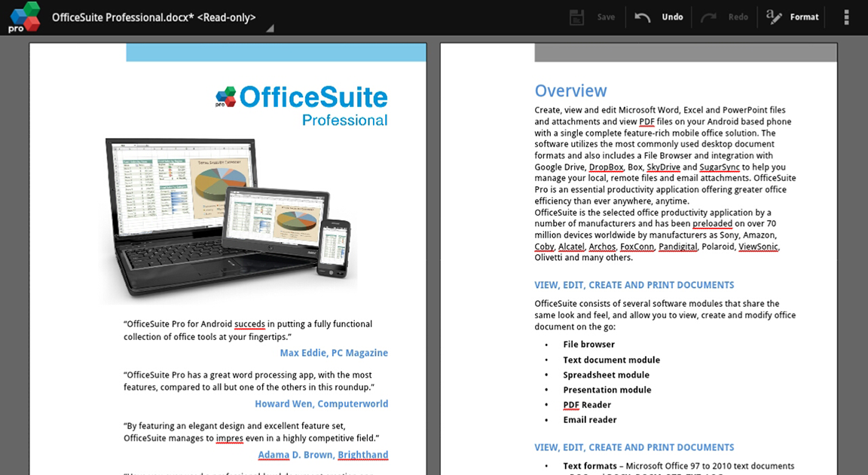This screenshot has height=475, width=868.
Task: Click the Presentation module bullet
Action: [x=607, y=390]
